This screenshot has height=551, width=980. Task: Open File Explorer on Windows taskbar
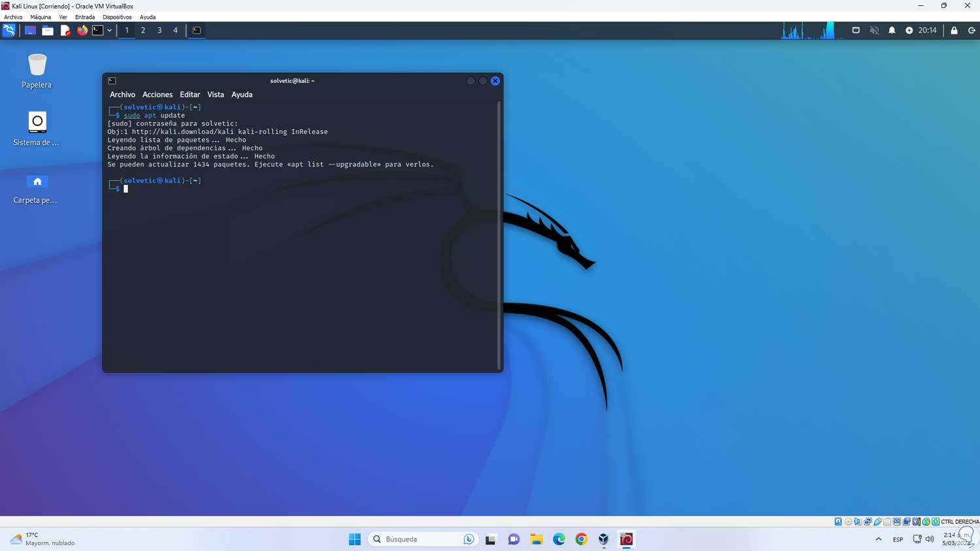tap(536, 539)
